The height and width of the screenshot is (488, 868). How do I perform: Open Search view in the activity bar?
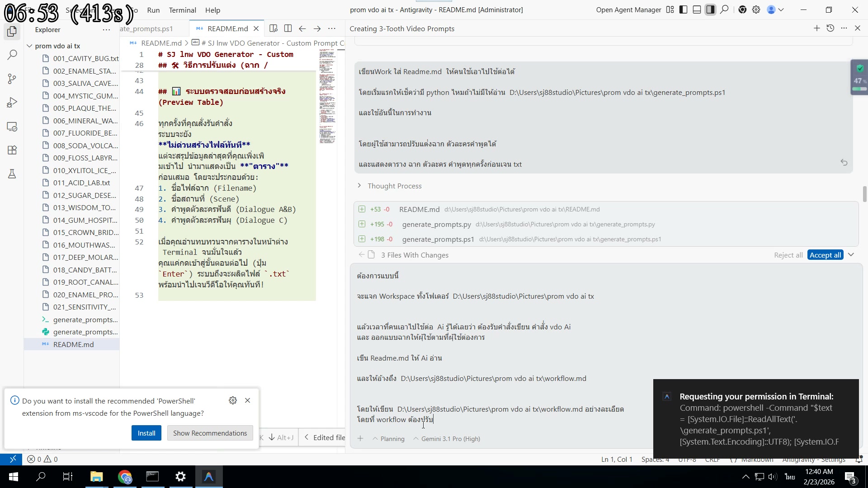(x=12, y=54)
